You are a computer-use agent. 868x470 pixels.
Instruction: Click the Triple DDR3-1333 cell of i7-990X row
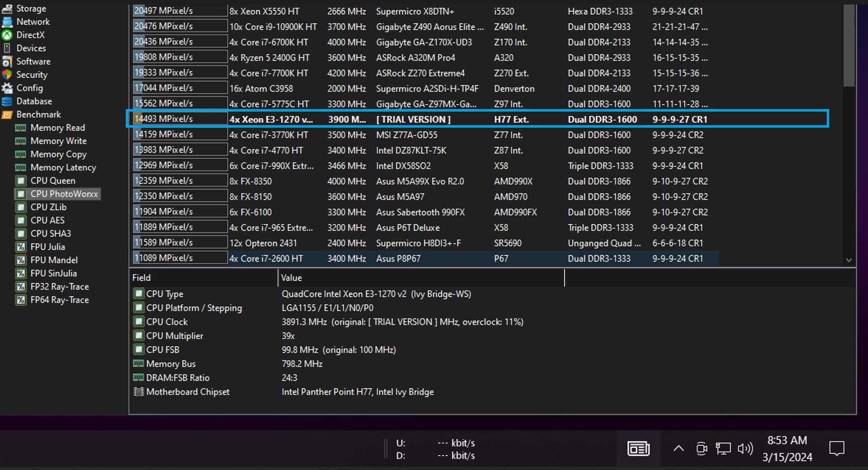600,166
